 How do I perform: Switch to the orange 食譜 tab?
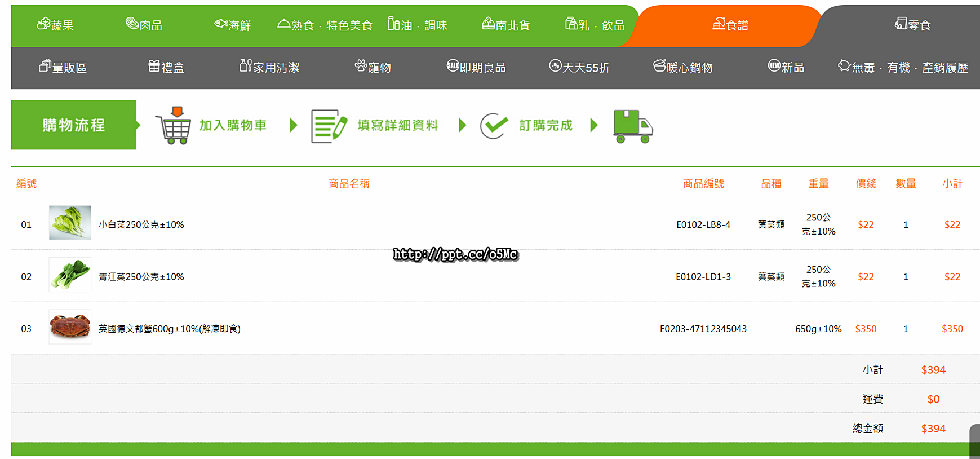[730, 25]
